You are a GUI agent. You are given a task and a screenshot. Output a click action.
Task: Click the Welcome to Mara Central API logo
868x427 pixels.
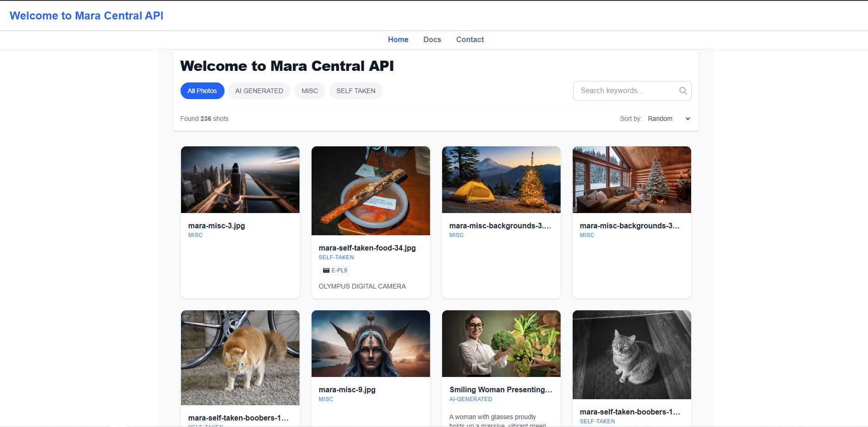click(87, 15)
